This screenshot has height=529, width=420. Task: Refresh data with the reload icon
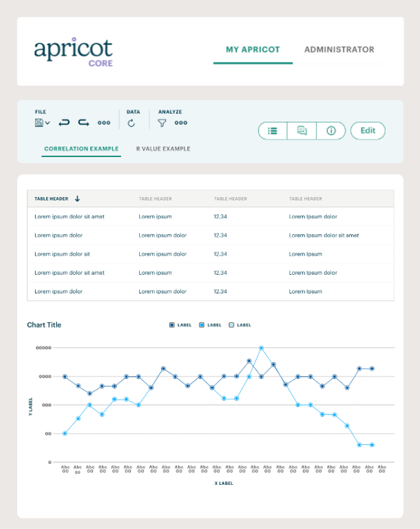pyautogui.click(x=132, y=123)
